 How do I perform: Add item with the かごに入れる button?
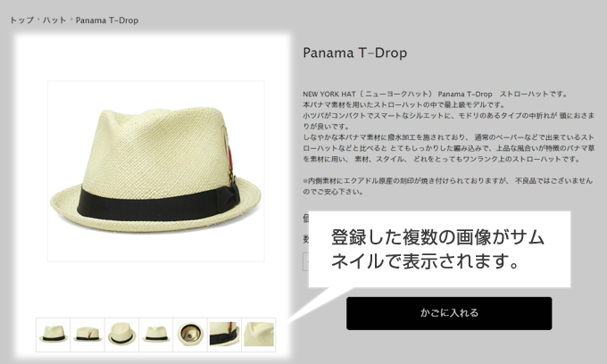(x=449, y=313)
